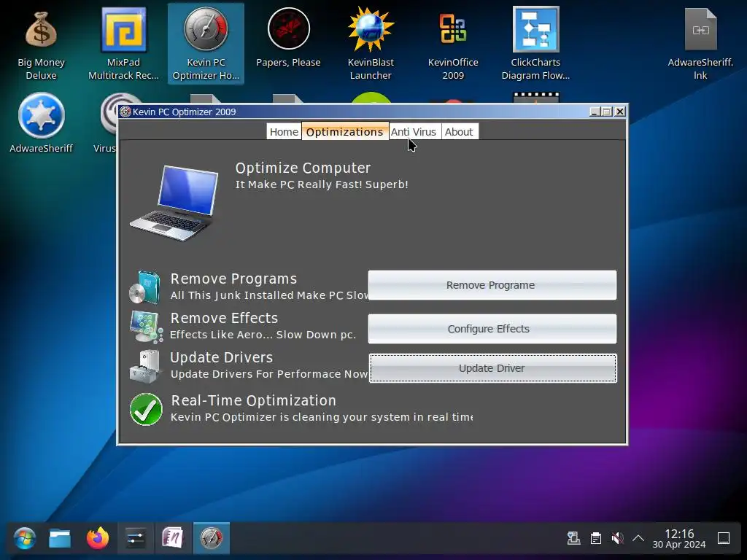Screen dimensions: 747x560
Task: Click the Remove Effects monitor icon
Action: point(146,327)
